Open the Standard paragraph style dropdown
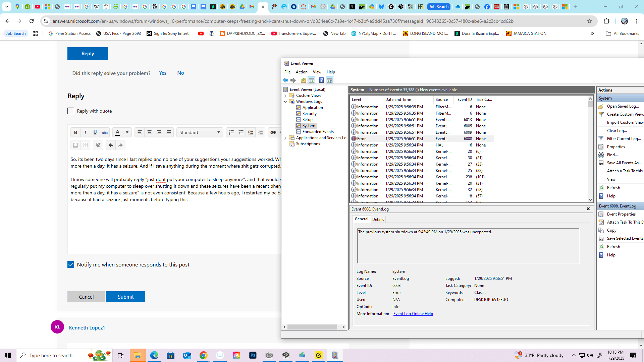 [x=200, y=132]
